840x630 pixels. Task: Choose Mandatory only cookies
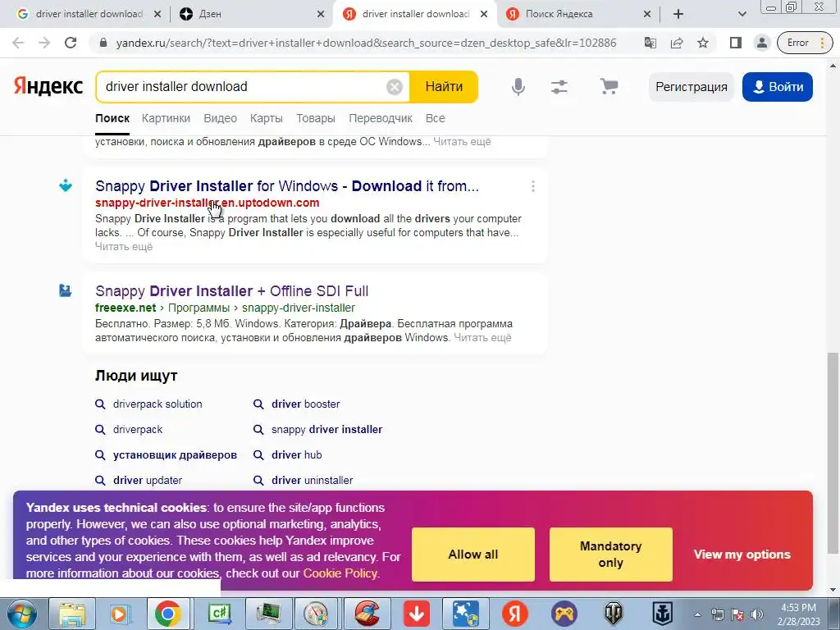[x=610, y=555]
